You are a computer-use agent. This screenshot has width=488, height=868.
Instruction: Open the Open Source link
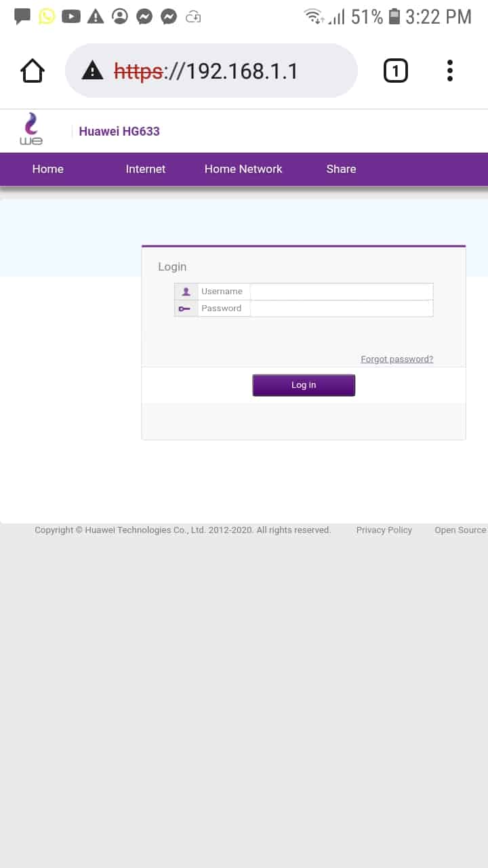click(460, 530)
